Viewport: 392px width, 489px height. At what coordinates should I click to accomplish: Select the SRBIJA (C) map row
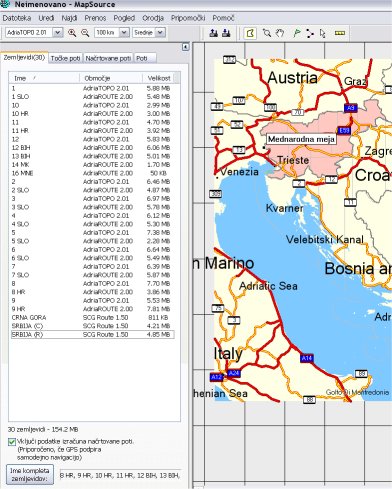point(93,326)
